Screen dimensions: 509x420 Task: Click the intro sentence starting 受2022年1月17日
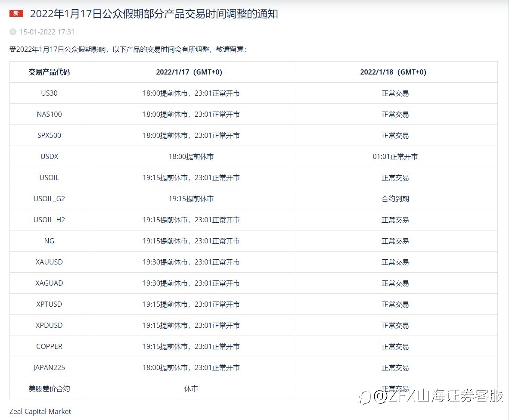pyautogui.click(x=128, y=50)
